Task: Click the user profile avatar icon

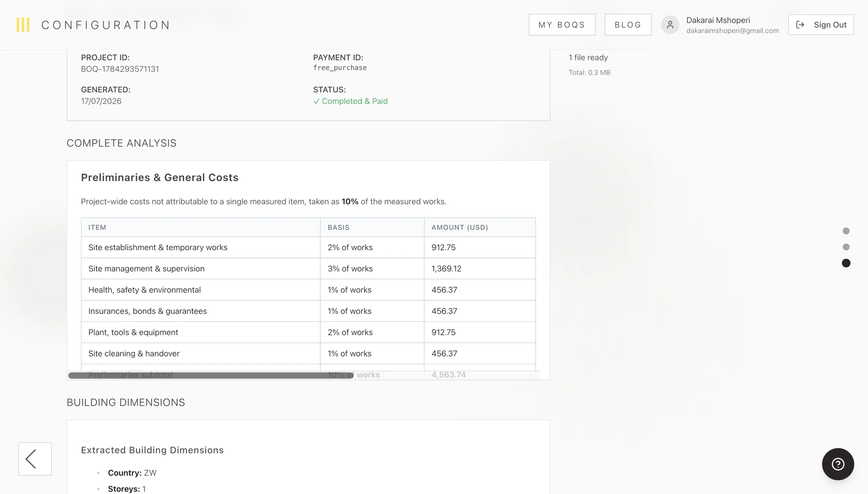Action: tap(670, 25)
